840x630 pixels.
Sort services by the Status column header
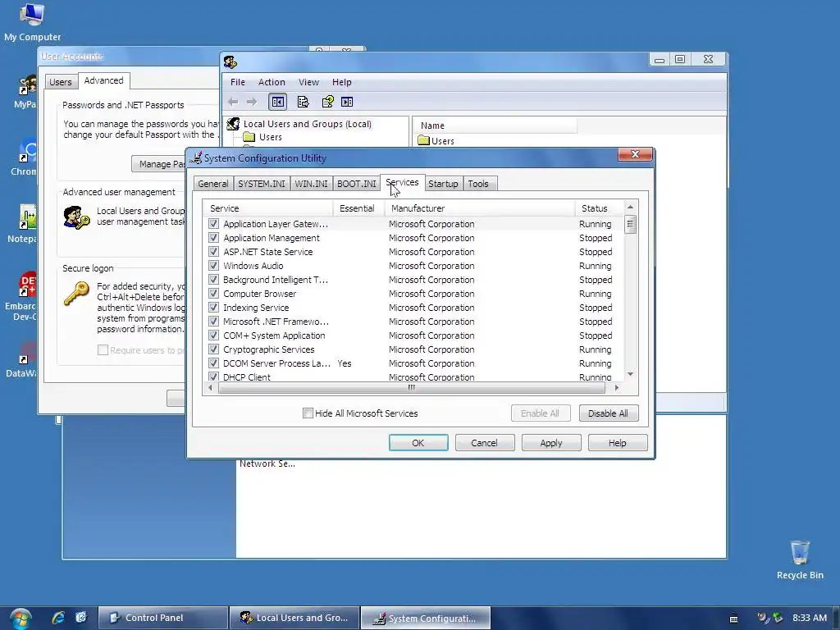[x=598, y=208]
